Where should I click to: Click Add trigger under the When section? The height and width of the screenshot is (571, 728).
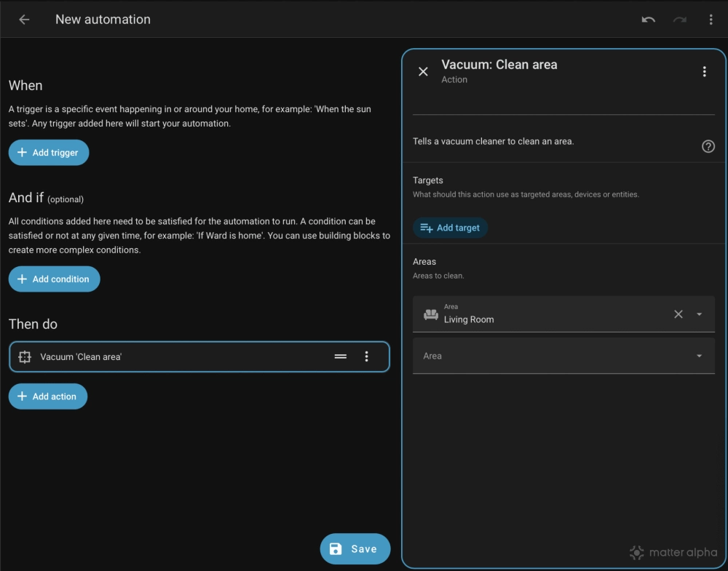click(48, 152)
